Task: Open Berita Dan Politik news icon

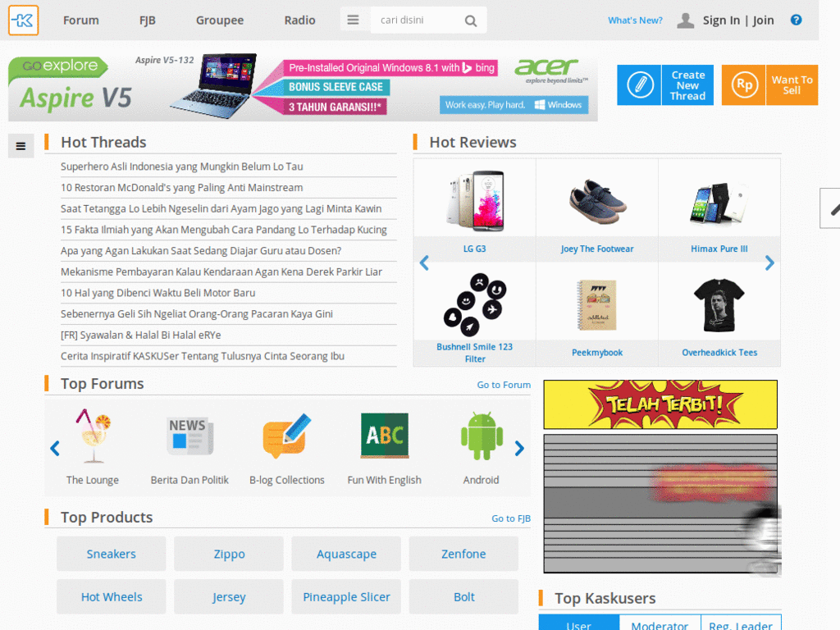Action: [189, 436]
